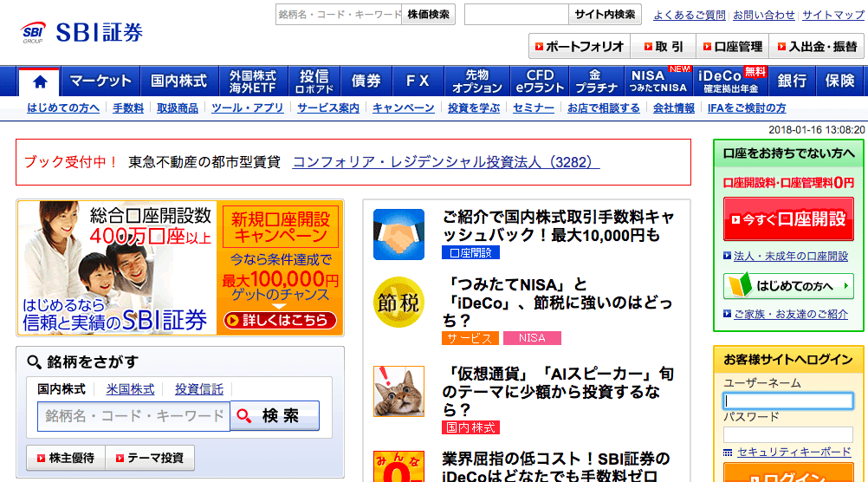Open お問い合わせ link
868x482 pixels.
[764, 15]
